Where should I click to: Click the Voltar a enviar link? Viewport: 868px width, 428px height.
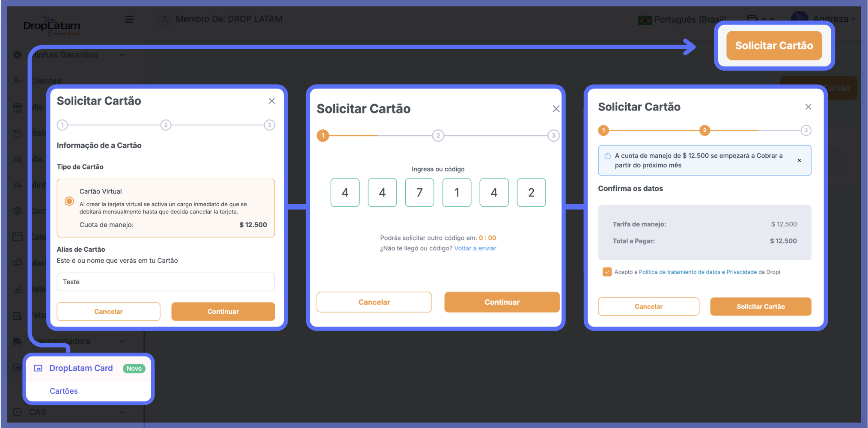point(475,249)
